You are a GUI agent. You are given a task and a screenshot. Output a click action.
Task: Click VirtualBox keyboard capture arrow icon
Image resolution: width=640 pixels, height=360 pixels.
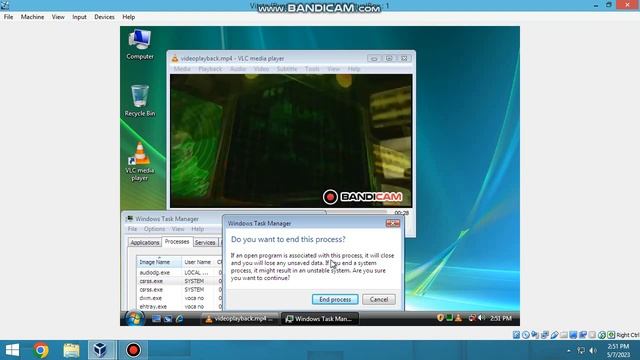tap(611, 335)
